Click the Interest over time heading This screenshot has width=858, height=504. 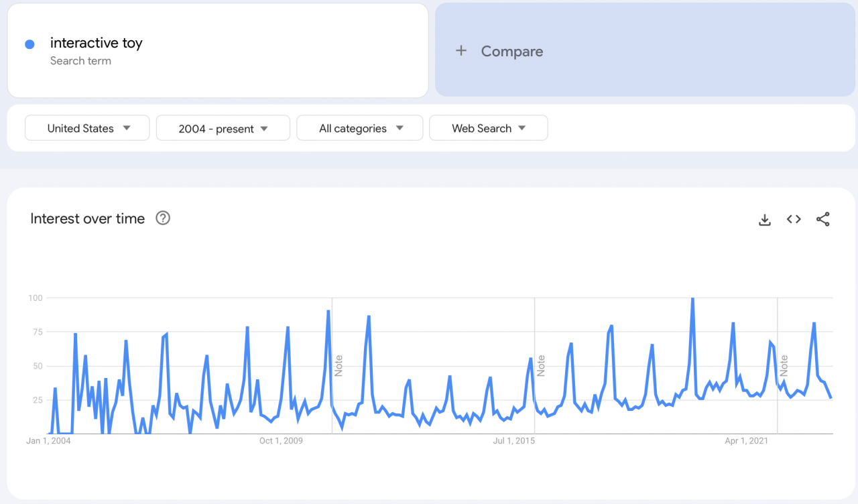pyautogui.click(x=86, y=218)
